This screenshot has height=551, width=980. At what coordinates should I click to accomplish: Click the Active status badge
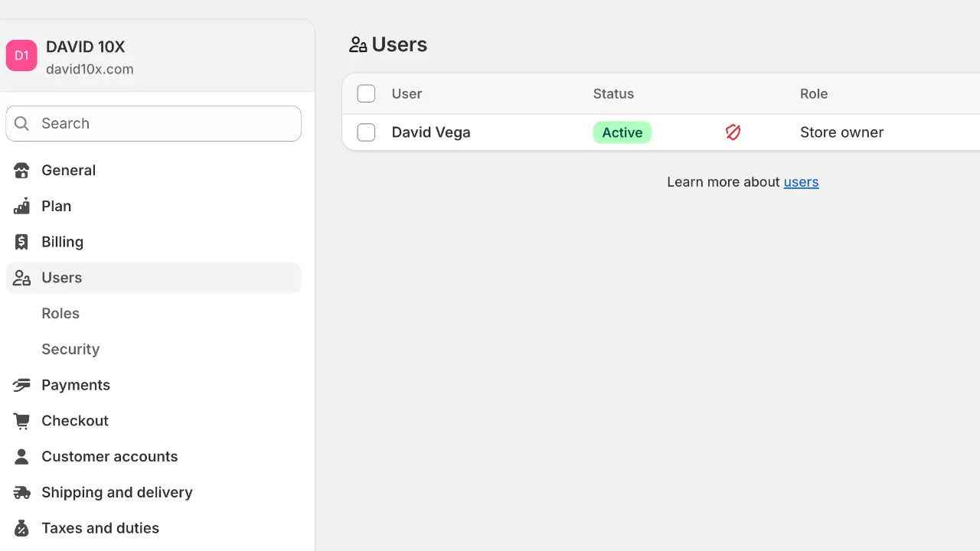click(x=622, y=132)
